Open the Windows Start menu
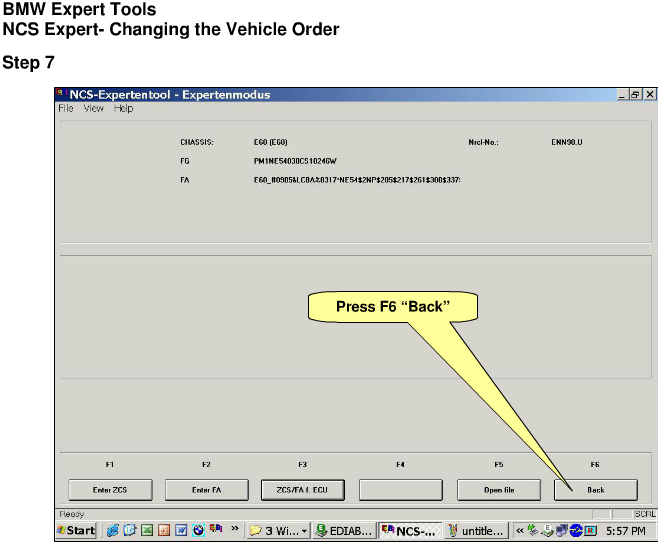 76,530
